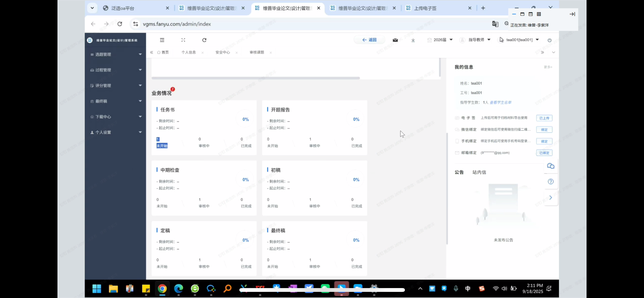Click the 开题报告 0% progress circle
Screen dimensions: 644x298
[x=356, y=119]
